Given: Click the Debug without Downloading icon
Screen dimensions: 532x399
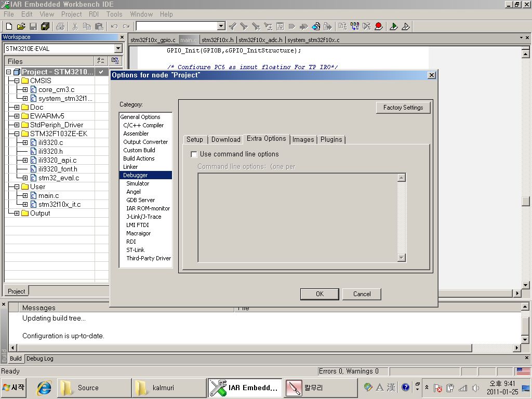Looking at the screenshot, I should click(x=406, y=26).
